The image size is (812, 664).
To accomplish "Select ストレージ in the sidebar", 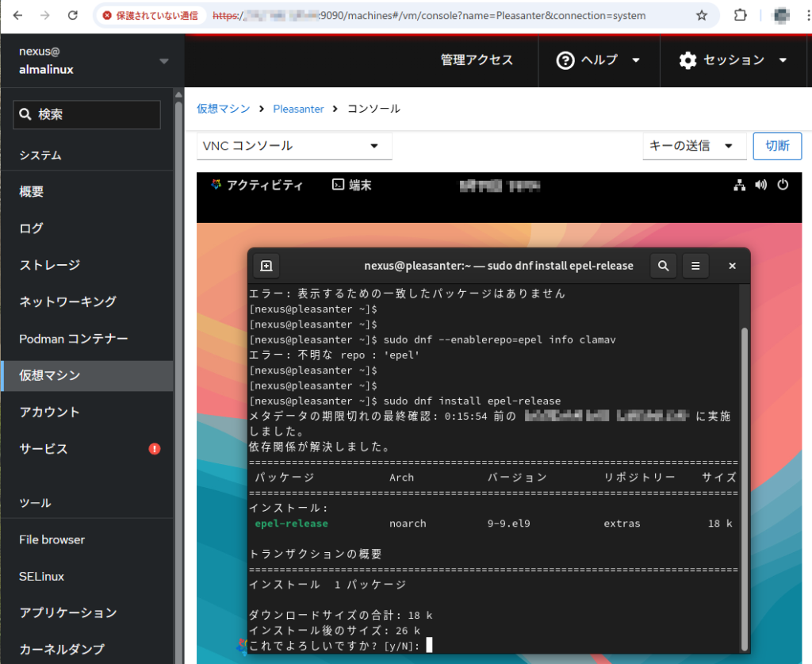I will (50, 265).
